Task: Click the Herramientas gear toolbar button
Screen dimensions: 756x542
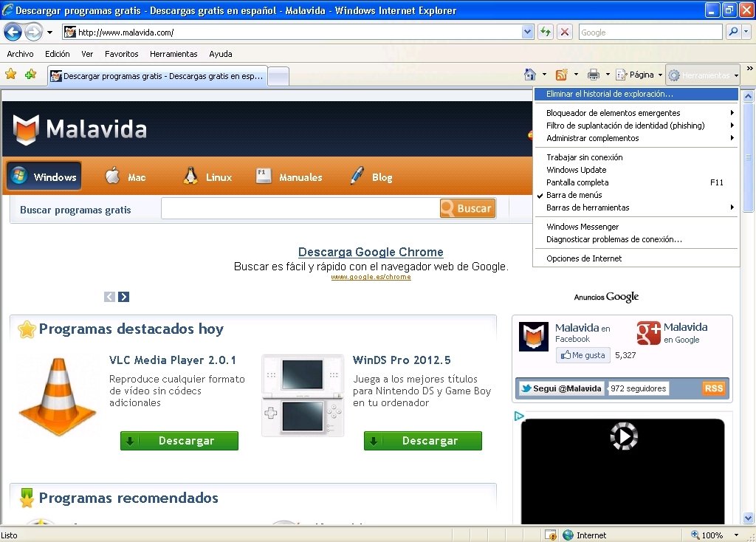Action: pyautogui.click(x=703, y=75)
